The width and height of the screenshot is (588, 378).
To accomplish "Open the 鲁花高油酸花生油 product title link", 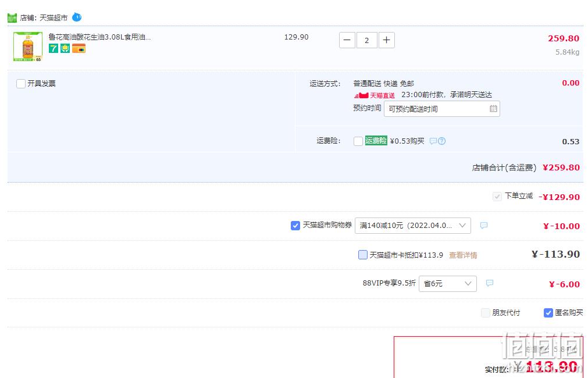I will [99, 37].
